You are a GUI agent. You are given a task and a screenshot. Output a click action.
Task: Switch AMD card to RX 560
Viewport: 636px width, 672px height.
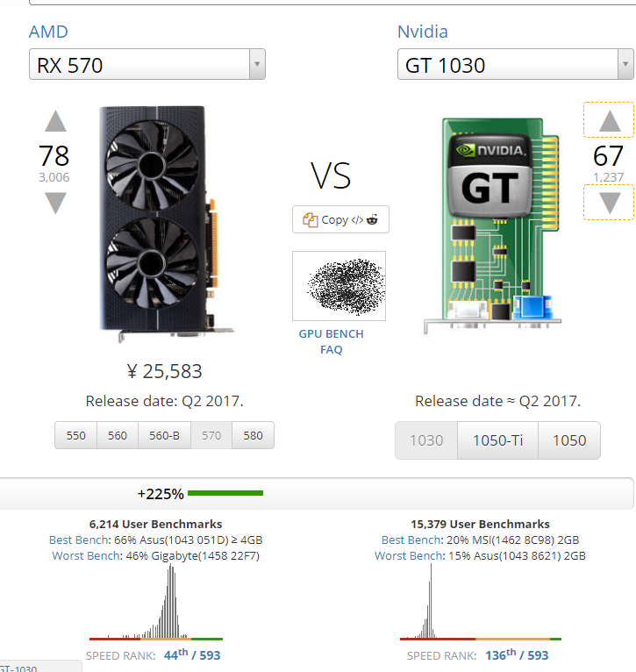tap(118, 435)
